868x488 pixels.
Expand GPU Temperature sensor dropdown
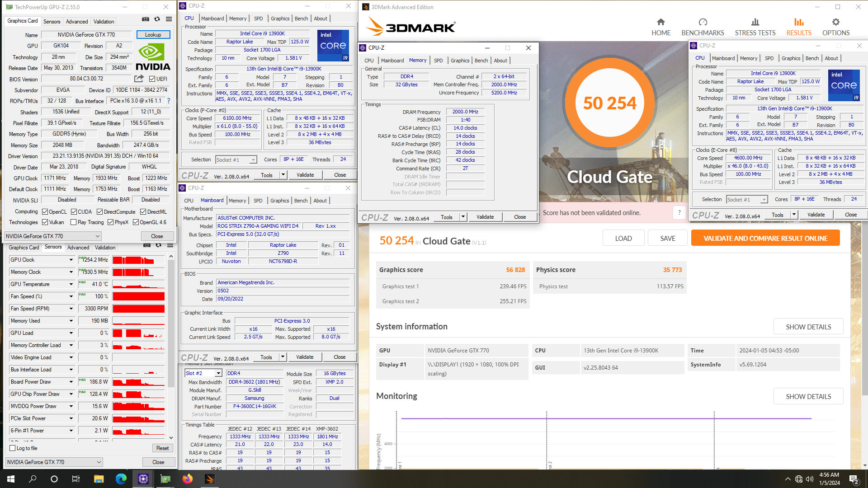coord(71,284)
